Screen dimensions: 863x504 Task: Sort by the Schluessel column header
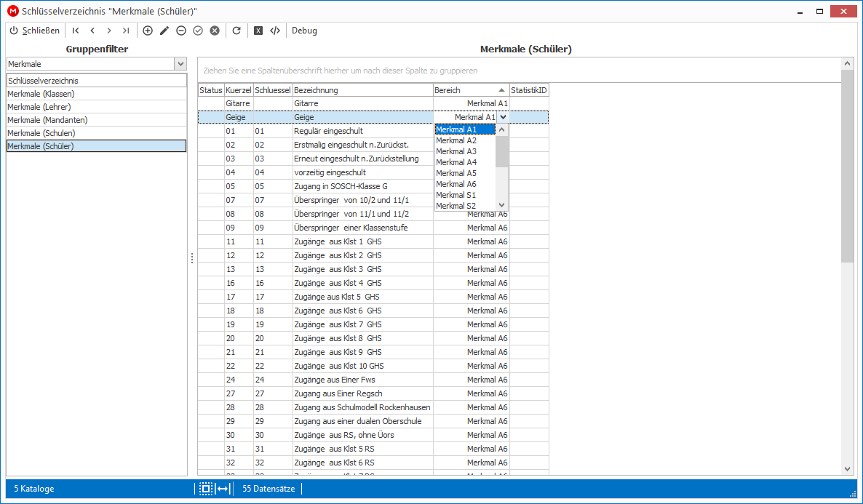tap(272, 90)
